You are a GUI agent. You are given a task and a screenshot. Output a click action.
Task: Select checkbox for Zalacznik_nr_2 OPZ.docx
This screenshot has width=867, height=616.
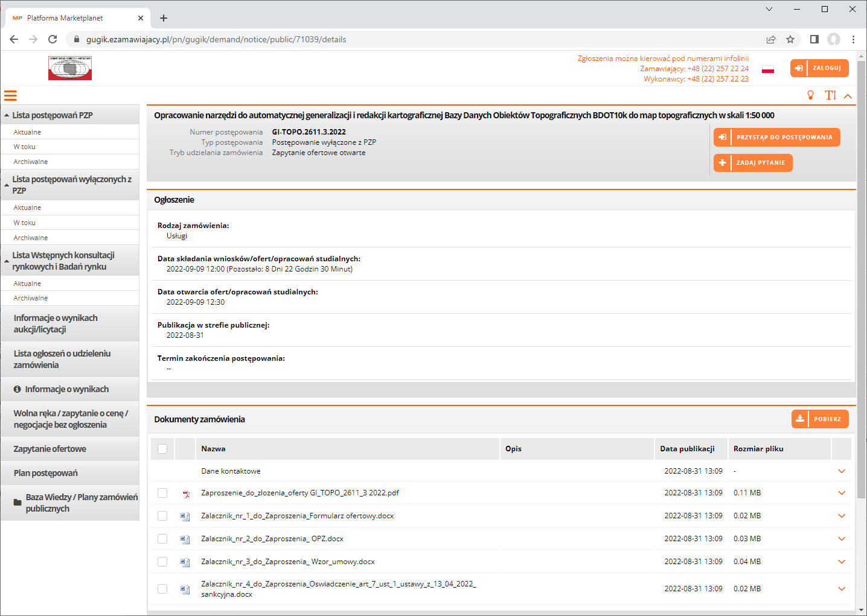pos(162,539)
